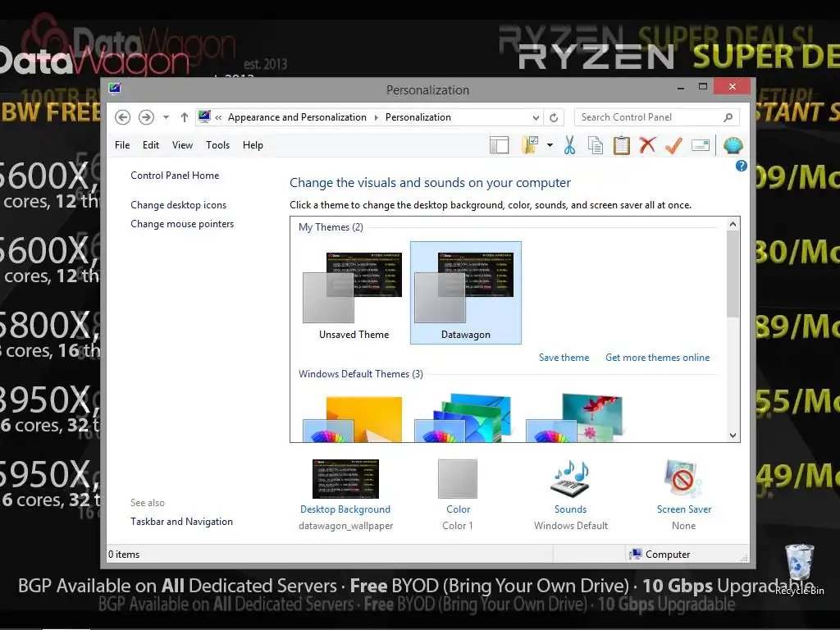Click the Personalization window title icon
Image resolution: width=840 pixels, height=630 pixels.
[x=115, y=89]
